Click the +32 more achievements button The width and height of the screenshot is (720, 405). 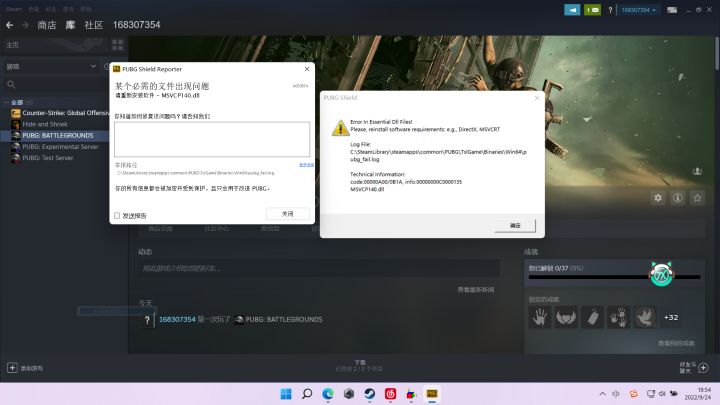tap(671, 317)
